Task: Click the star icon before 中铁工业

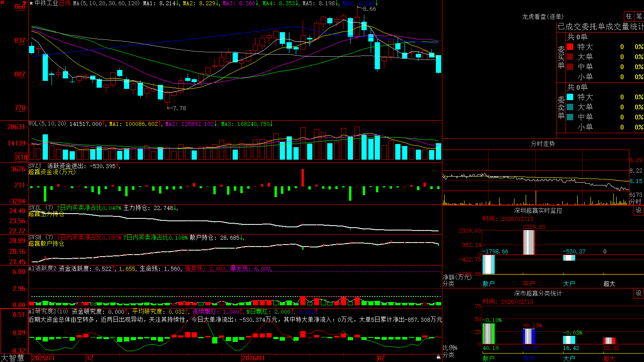Action: 31,3
